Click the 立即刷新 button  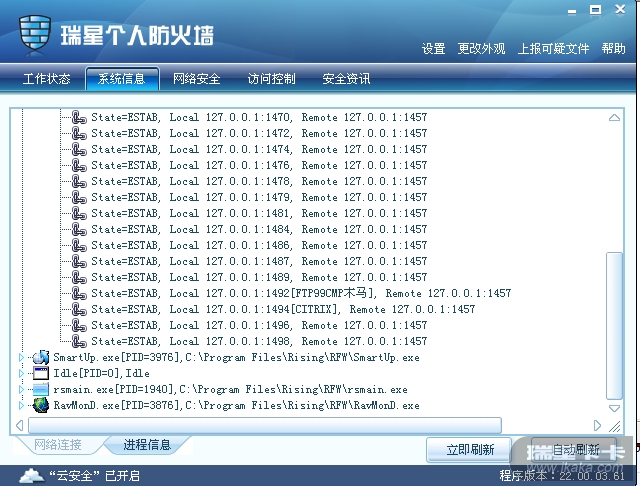[x=470, y=450]
